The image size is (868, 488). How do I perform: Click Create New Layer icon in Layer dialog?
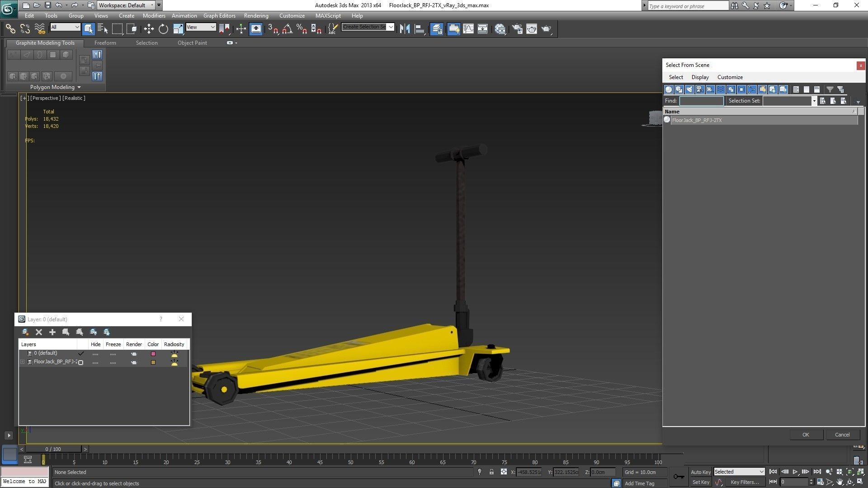(25, 332)
